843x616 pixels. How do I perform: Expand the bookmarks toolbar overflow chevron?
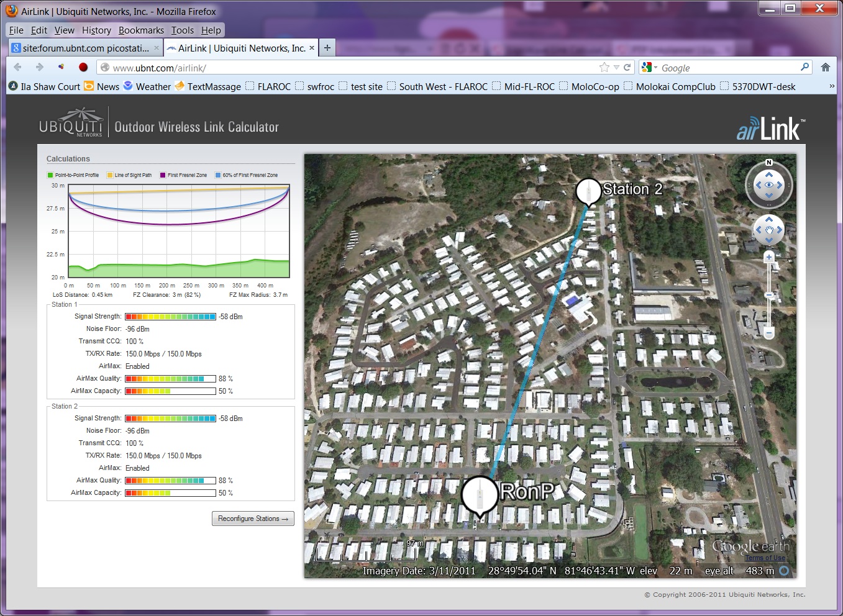[x=832, y=86]
